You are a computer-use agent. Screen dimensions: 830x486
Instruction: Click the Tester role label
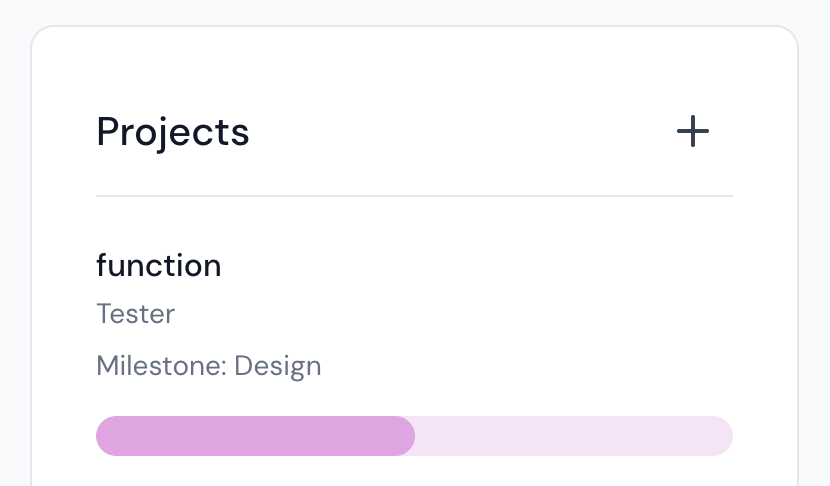135,314
